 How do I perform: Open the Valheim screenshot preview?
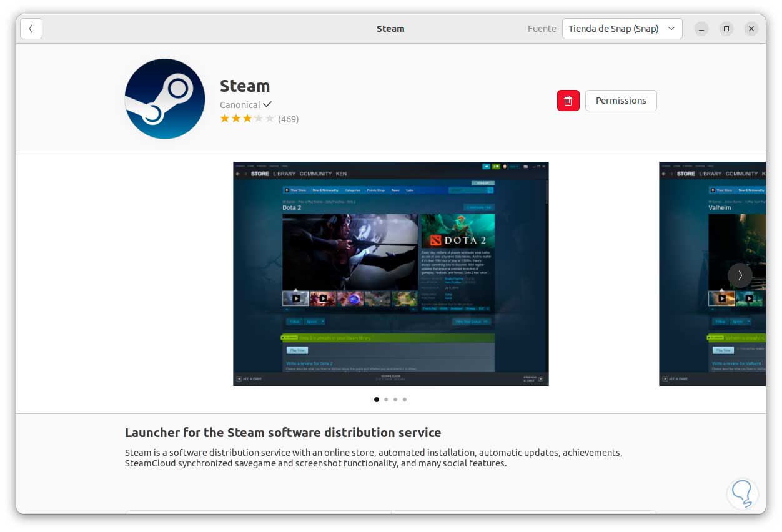(712, 273)
